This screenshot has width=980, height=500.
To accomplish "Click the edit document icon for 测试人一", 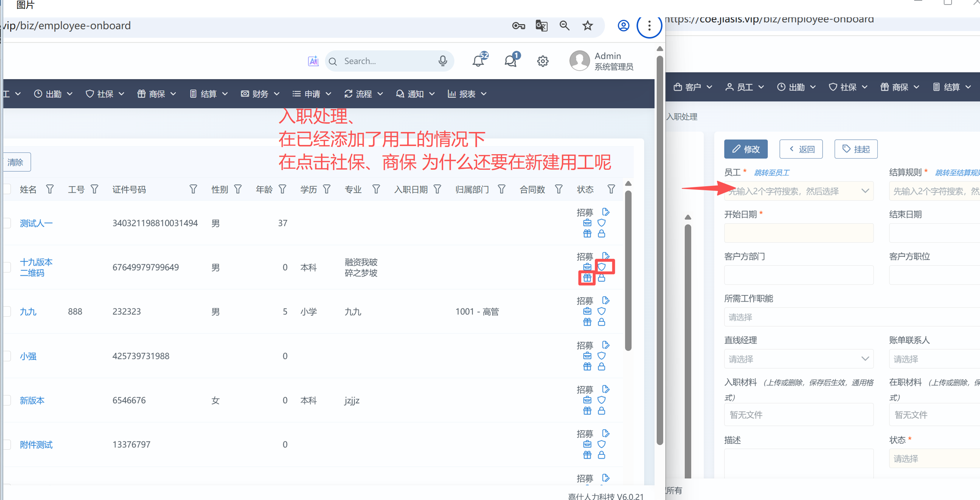I will (605, 212).
